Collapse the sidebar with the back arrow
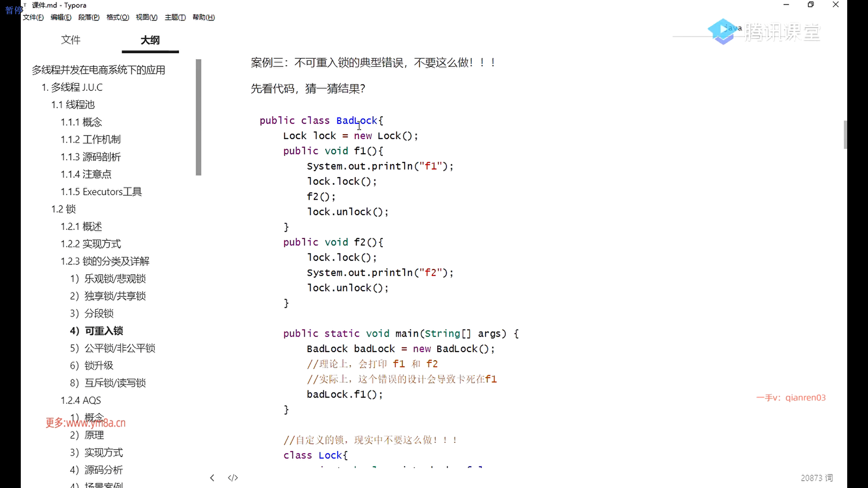868x488 pixels. [x=212, y=478]
